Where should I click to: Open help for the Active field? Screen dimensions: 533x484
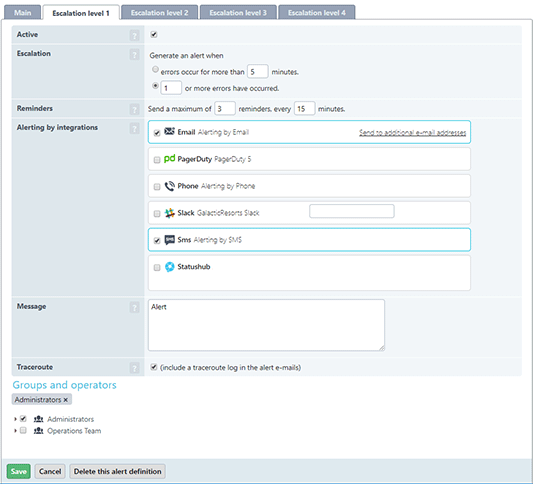coord(135,35)
